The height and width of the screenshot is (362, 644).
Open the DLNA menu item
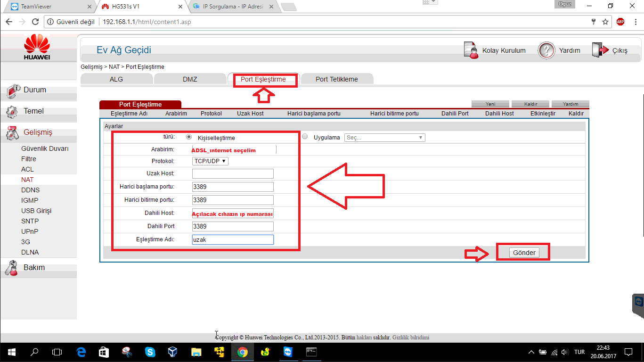30,252
